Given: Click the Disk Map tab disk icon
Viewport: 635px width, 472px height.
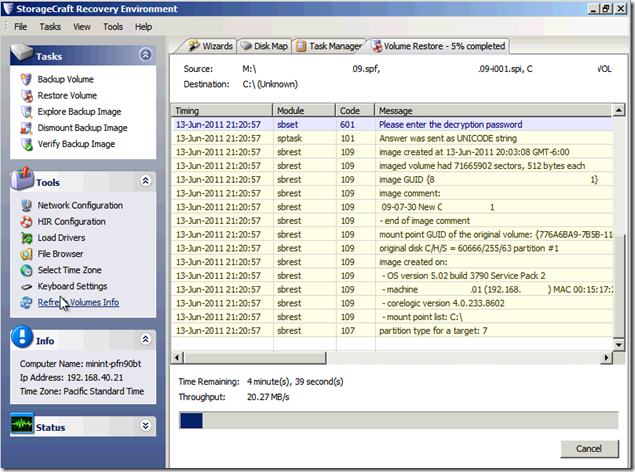Looking at the screenshot, I should pos(246,46).
